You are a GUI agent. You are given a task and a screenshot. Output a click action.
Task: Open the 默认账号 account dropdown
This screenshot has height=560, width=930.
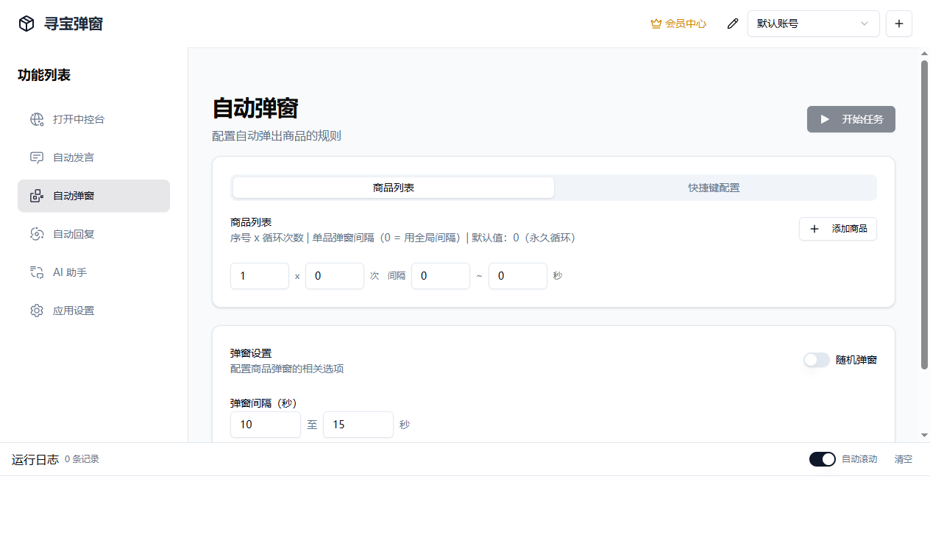coord(814,24)
